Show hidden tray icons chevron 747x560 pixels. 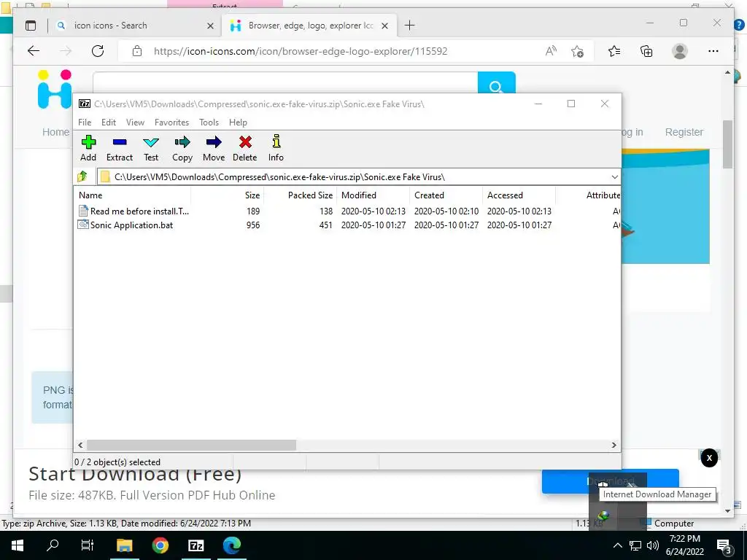coord(617,545)
